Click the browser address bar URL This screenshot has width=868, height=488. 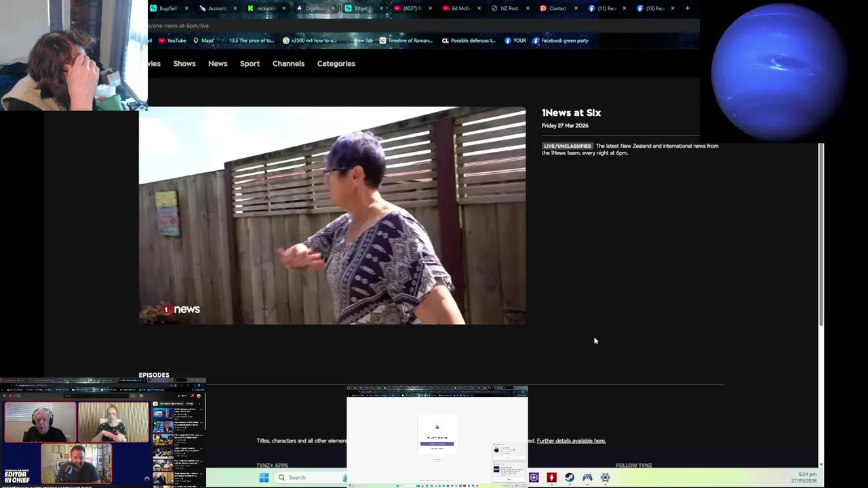pyautogui.click(x=179, y=26)
